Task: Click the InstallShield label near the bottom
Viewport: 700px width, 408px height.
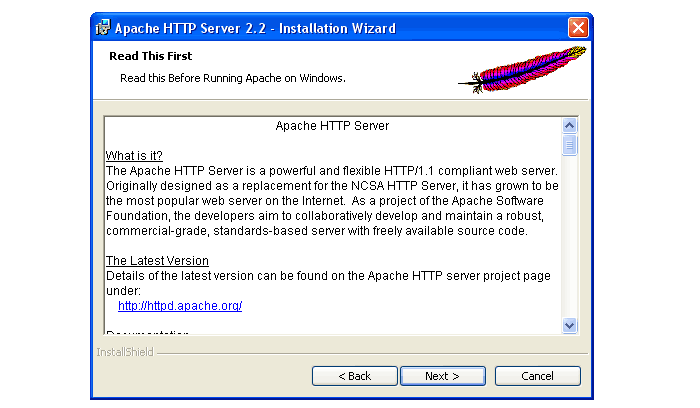Action: click(124, 352)
